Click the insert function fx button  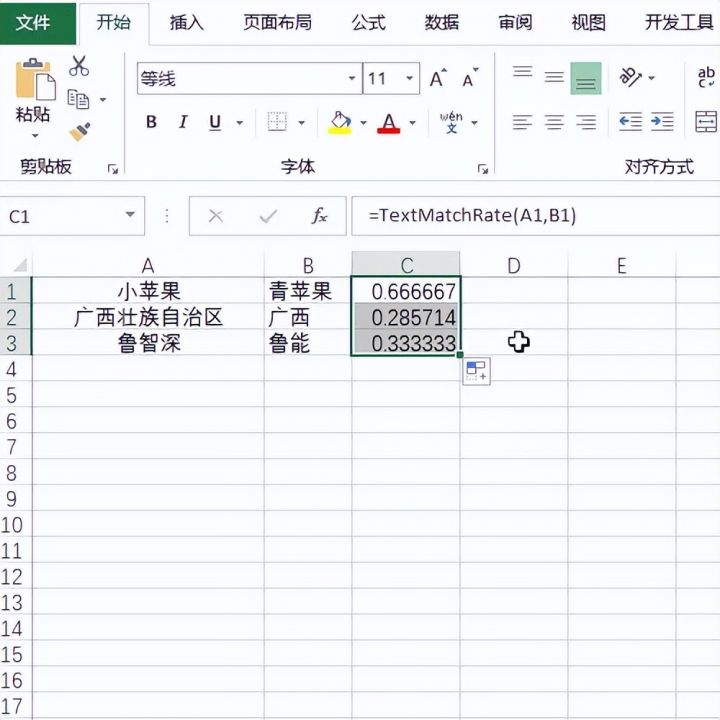pyautogui.click(x=320, y=216)
